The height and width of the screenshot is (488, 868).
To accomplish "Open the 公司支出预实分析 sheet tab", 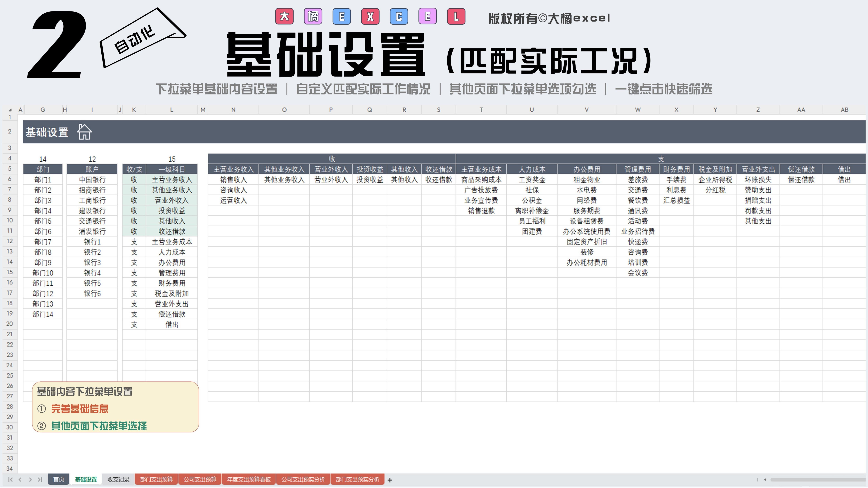I will point(303,479).
